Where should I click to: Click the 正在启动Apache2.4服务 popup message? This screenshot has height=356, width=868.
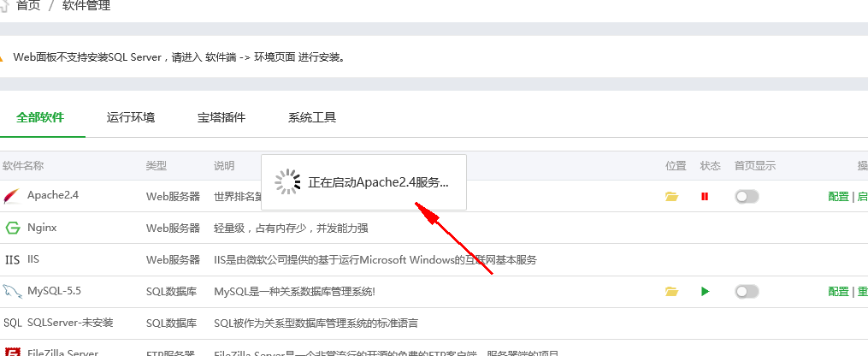pos(379,182)
